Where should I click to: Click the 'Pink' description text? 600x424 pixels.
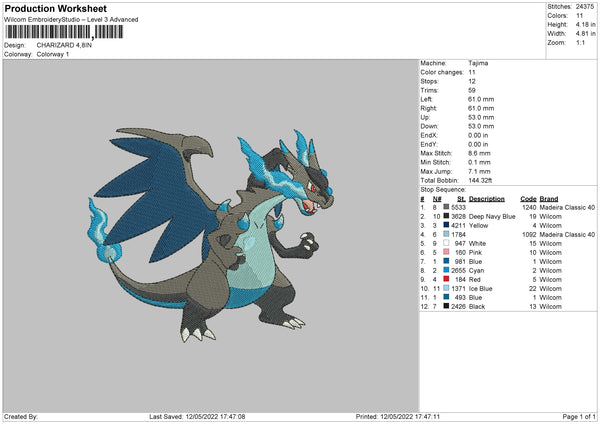475,253
